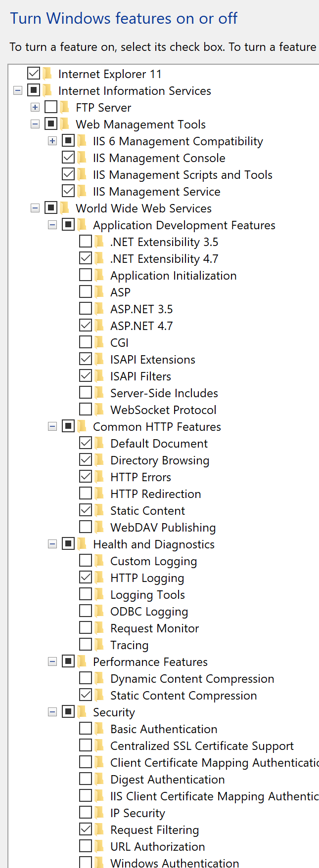The image size is (319, 868).
Task: Click the folder icon beside ASP.NET 4.7
Action: click(99, 326)
